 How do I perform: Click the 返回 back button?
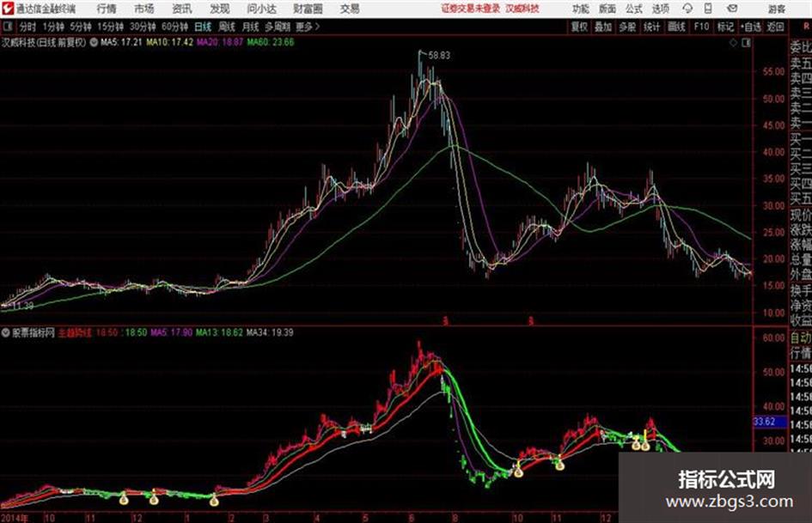(x=775, y=27)
